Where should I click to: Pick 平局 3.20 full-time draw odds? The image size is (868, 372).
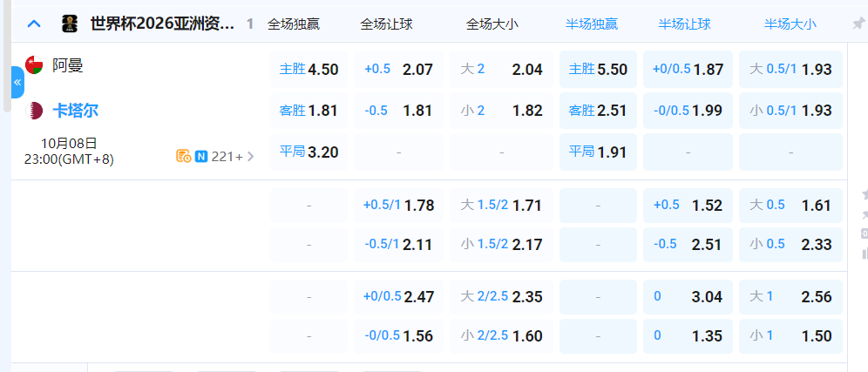[x=309, y=152]
